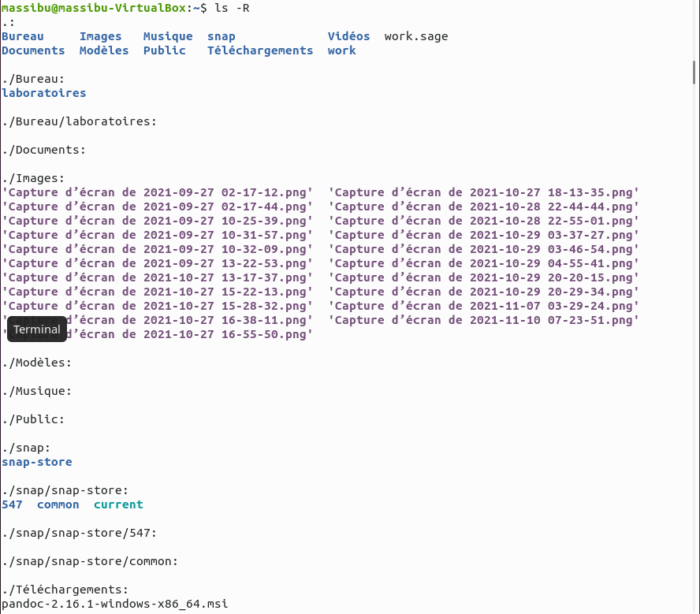Click the ./Modèles: header line
700x614 pixels.
point(36,363)
